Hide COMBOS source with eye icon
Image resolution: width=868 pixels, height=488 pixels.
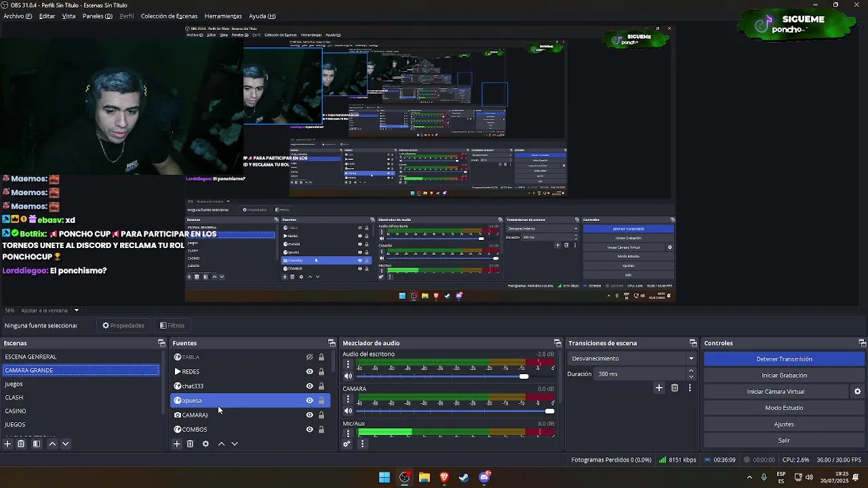310,430
